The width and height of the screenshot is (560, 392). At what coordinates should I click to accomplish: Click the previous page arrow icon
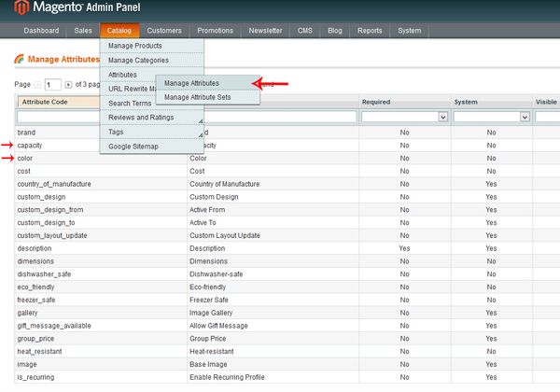pyautogui.click(x=37, y=85)
